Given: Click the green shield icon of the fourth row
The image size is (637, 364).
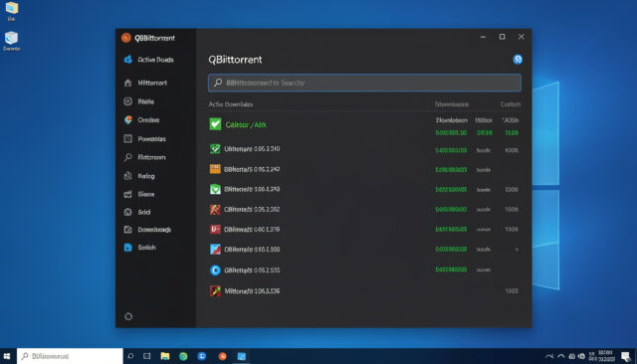Looking at the screenshot, I should [215, 189].
